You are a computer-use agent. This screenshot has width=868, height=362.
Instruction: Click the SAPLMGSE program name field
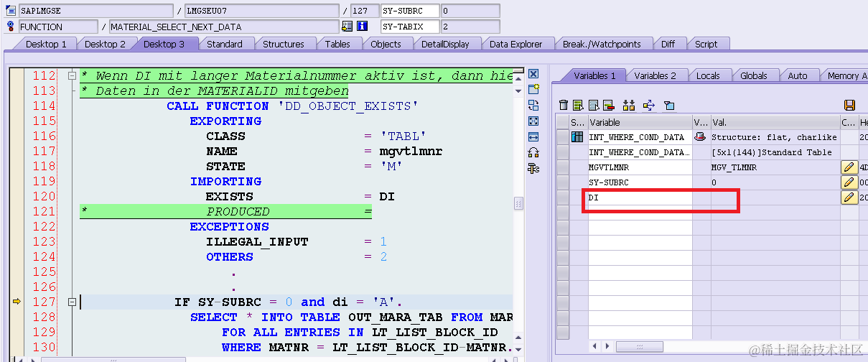(x=96, y=11)
